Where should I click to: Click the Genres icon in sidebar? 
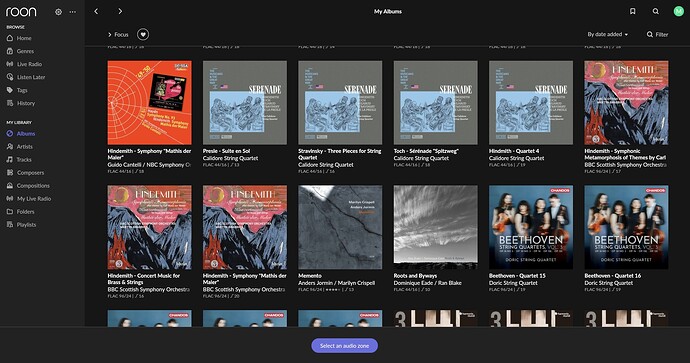[x=10, y=51]
